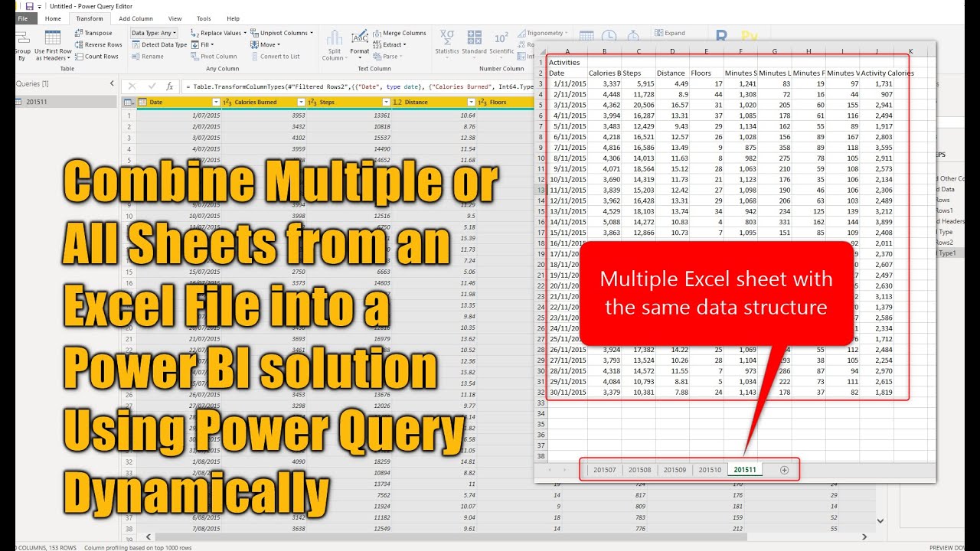The image size is (980, 551).
Task: Switch to the View tab
Action: pos(175,18)
